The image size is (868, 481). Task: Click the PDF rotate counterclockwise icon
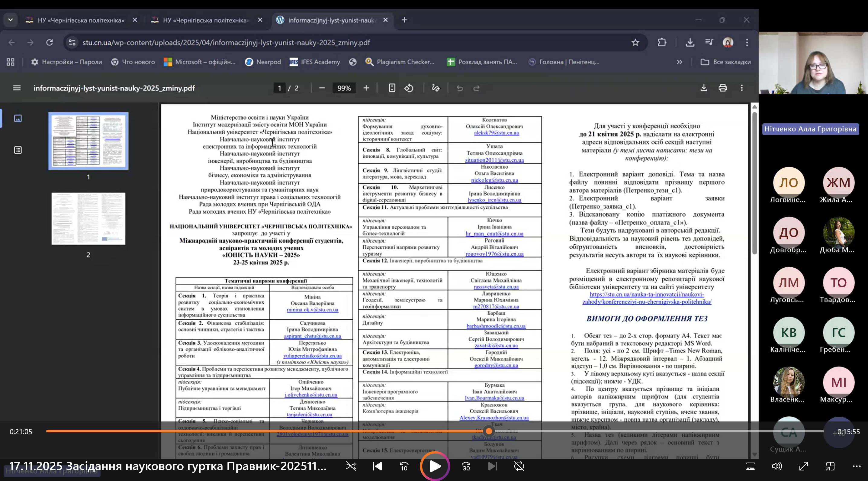click(409, 88)
